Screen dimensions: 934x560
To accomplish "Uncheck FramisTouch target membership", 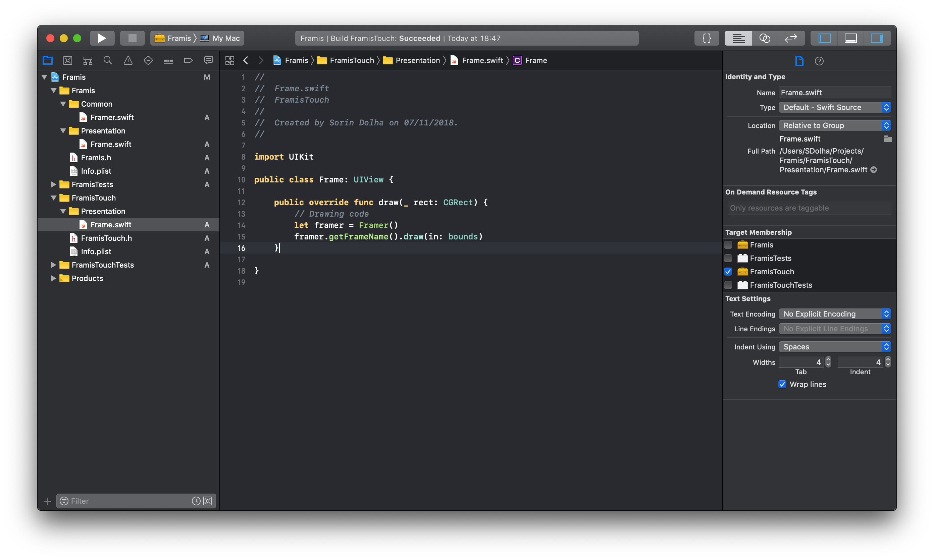I will click(x=728, y=271).
